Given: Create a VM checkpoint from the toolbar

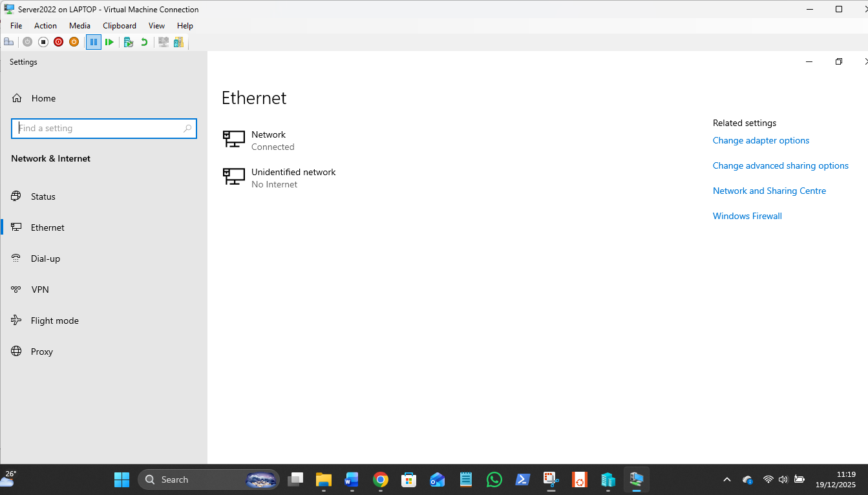Looking at the screenshot, I should coord(129,42).
